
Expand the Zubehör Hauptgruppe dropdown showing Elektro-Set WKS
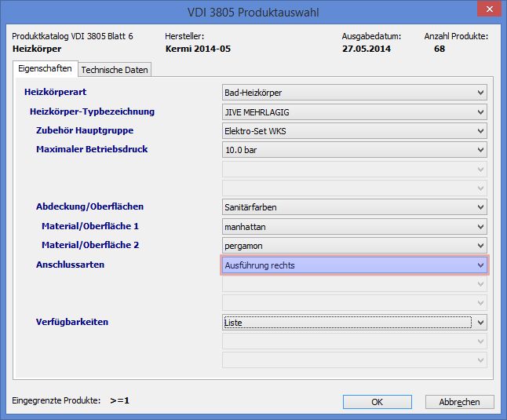point(355,131)
